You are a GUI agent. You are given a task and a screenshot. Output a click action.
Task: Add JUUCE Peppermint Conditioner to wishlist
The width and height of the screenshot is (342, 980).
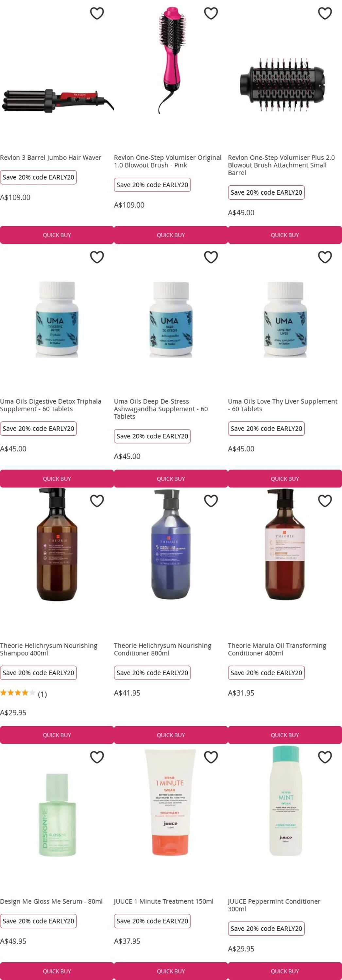(x=324, y=758)
